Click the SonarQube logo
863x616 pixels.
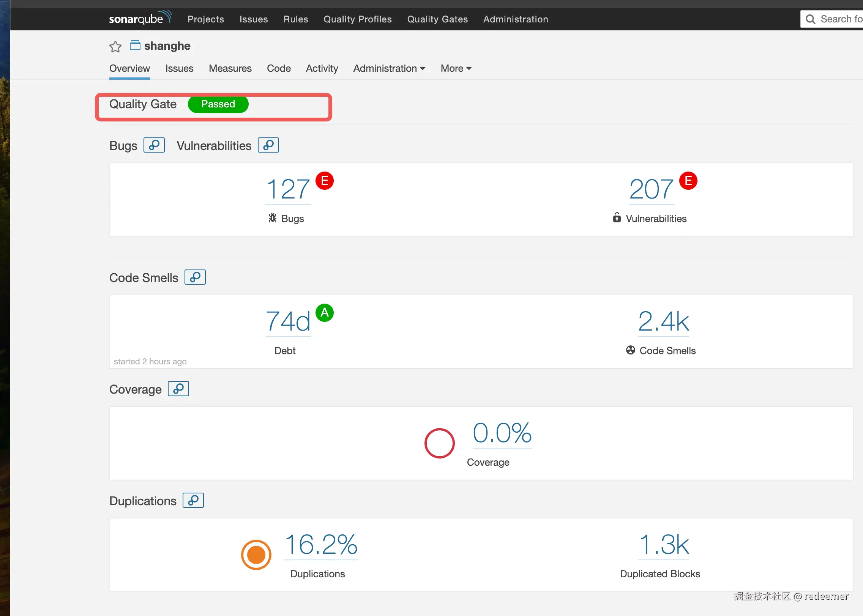(140, 18)
